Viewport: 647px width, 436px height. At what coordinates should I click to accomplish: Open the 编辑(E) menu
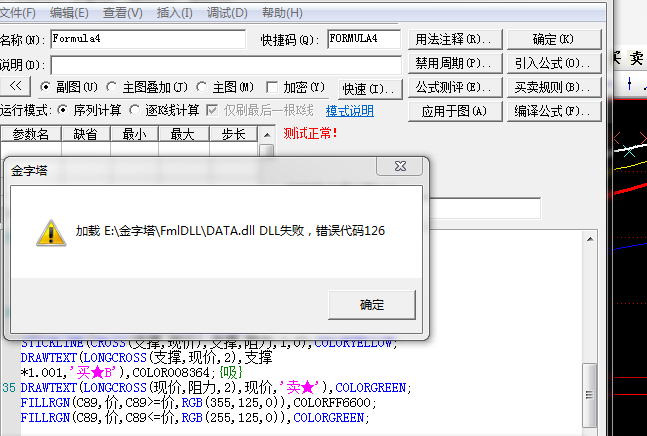click(69, 13)
